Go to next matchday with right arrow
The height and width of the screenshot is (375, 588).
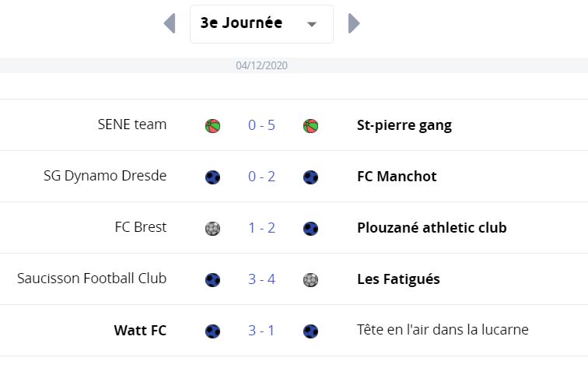(x=354, y=23)
